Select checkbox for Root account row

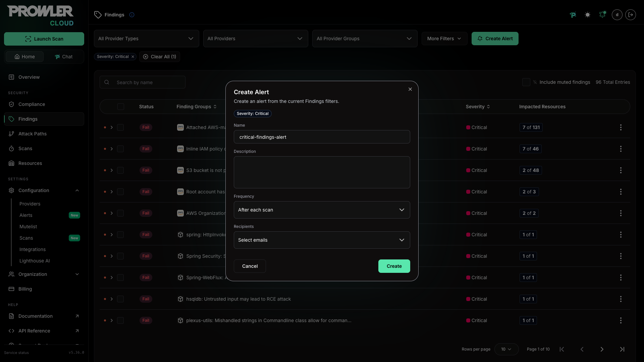click(x=120, y=192)
